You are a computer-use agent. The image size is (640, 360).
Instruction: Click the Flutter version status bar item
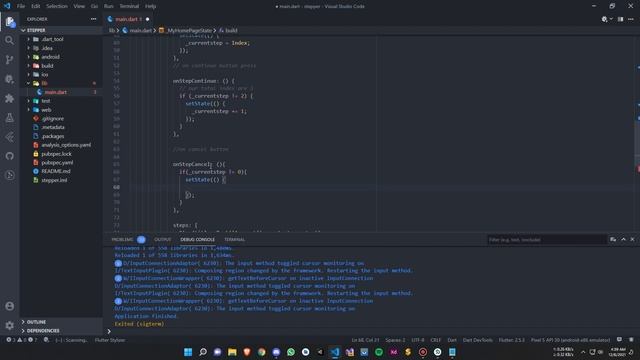(512, 340)
